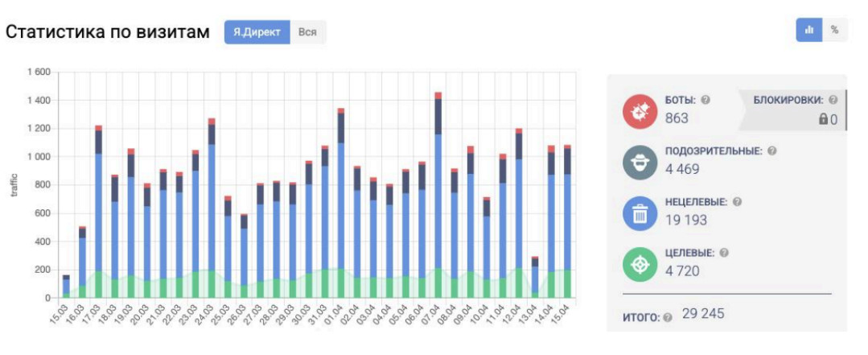This screenshot has height=355, width=868.
Task: Click the y-axis label 1 600
Action: (x=39, y=72)
